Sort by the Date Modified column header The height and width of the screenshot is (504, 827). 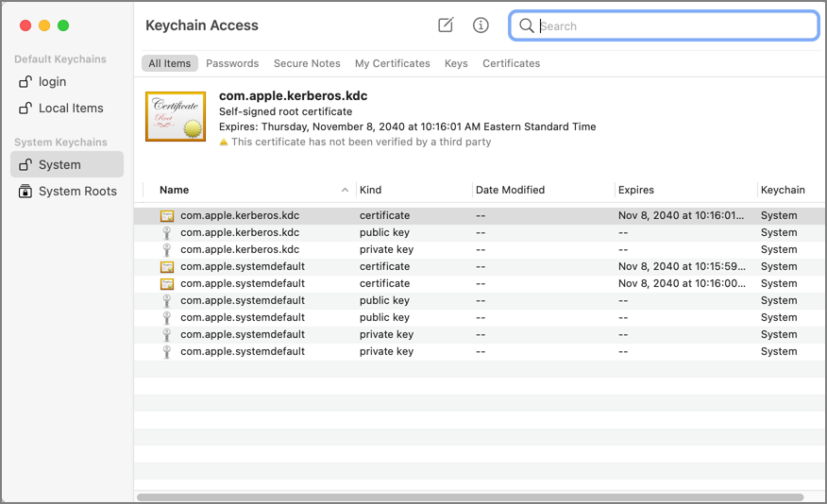[510, 190]
